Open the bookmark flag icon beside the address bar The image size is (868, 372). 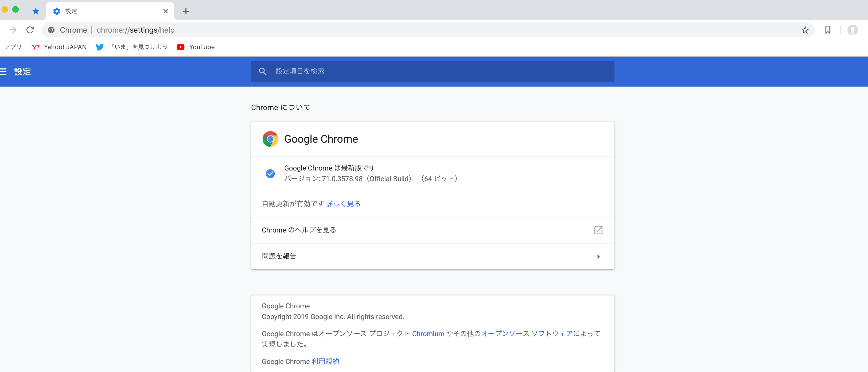tap(828, 30)
